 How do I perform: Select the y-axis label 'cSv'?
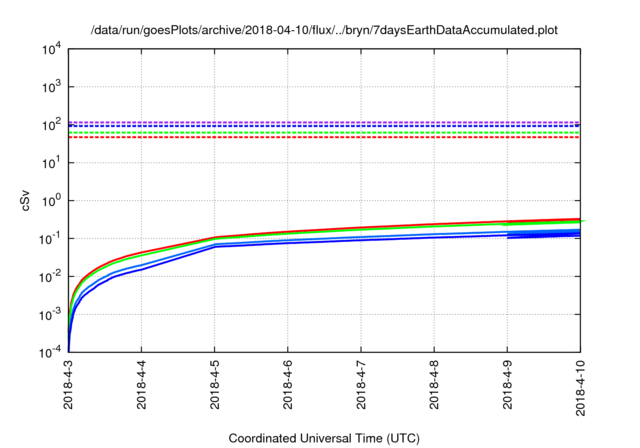tap(25, 200)
